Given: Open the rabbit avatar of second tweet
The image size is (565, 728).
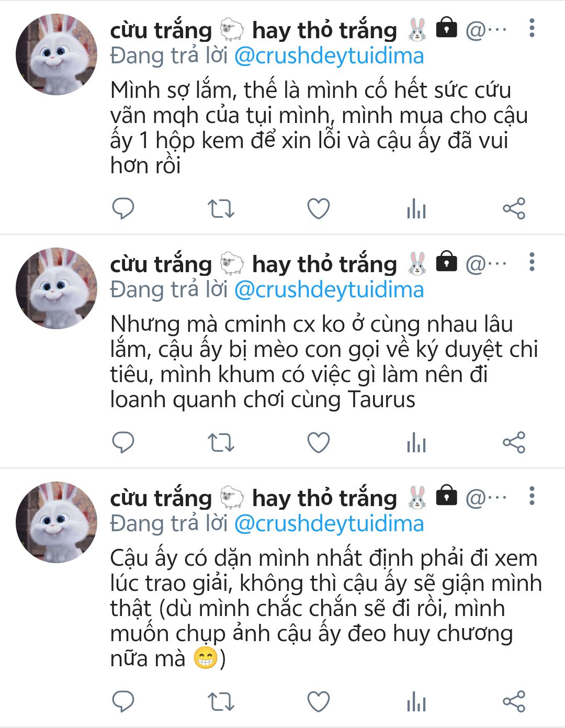Looking at the screenshot, I should (56, 288).
